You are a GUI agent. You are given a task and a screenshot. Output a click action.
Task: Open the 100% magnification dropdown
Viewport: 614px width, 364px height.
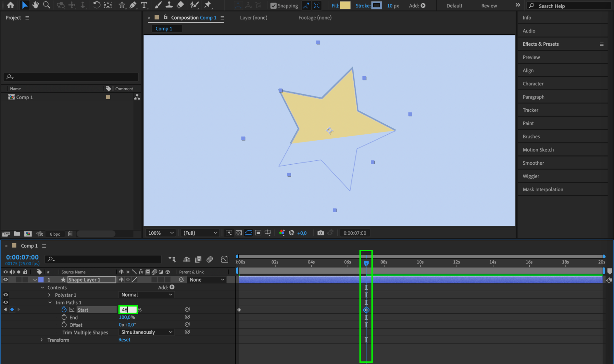(x=161, y=233)
